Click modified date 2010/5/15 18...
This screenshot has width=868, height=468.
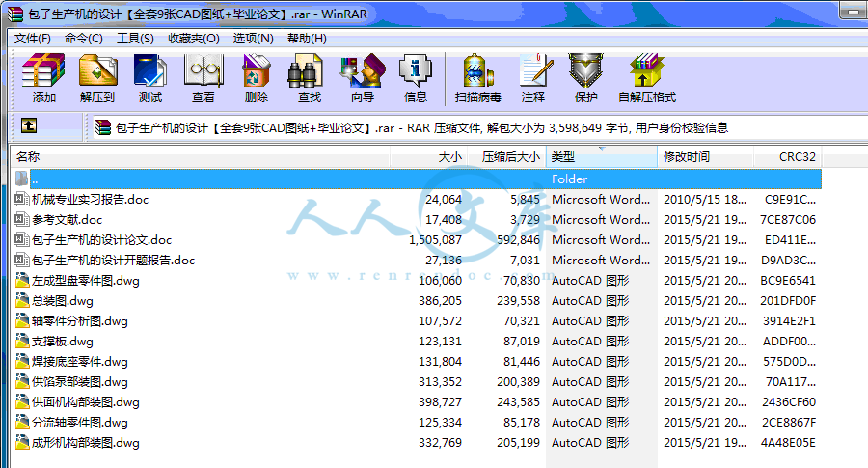(705, 200)
